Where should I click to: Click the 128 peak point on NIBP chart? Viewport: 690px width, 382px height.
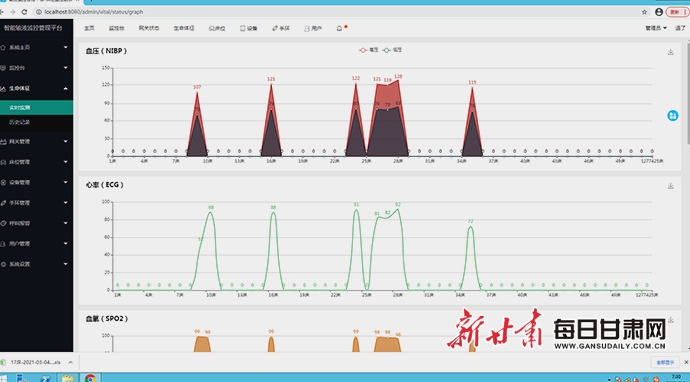398,81
